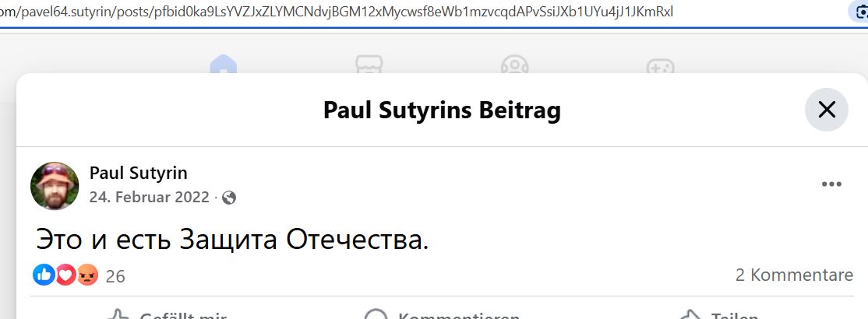This screenshot has width=868, height=319.
Task: Click Paul Sutyrin's profile picture
Action: point(55,186)
